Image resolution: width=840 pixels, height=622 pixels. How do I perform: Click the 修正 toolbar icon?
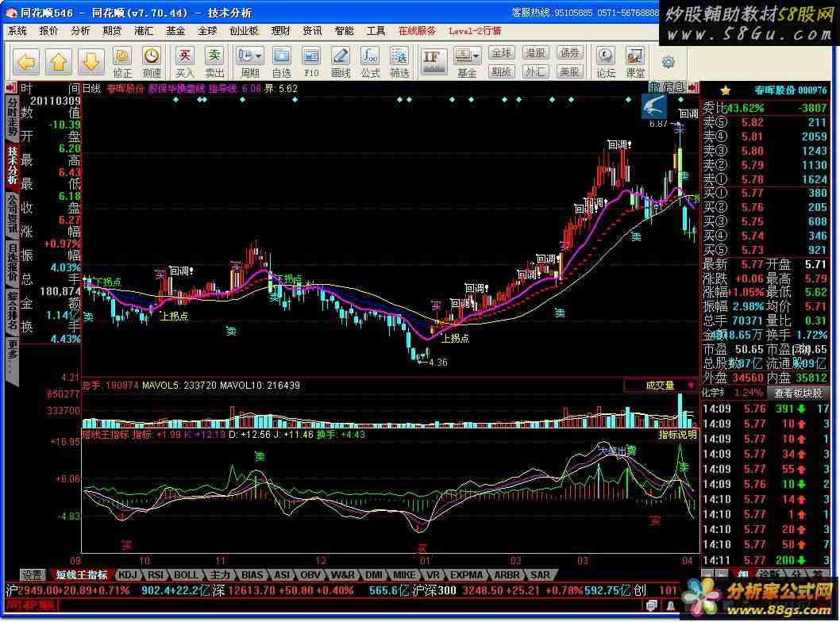click(x=122, y=62)
